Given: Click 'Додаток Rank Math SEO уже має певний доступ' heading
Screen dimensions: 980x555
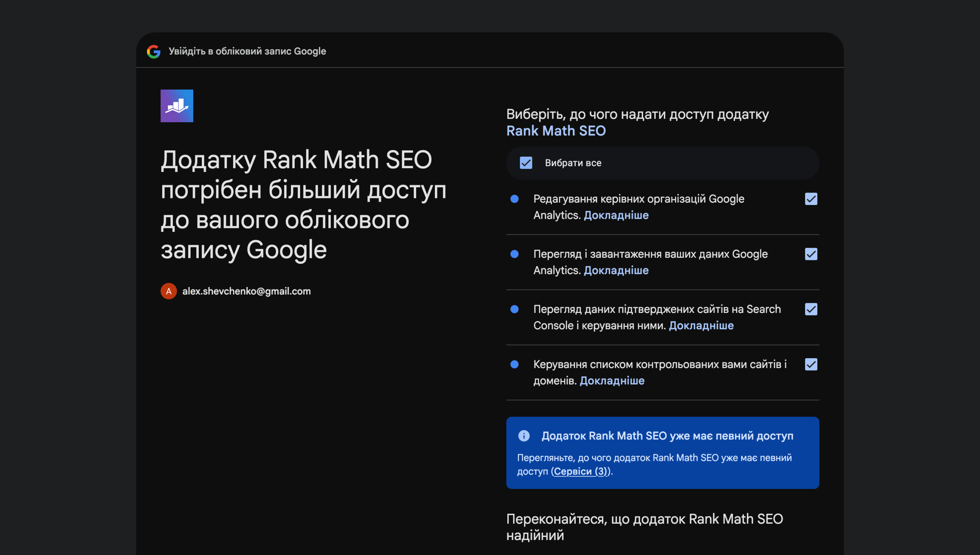Looking at the screenshot, I should pos(667,436).
